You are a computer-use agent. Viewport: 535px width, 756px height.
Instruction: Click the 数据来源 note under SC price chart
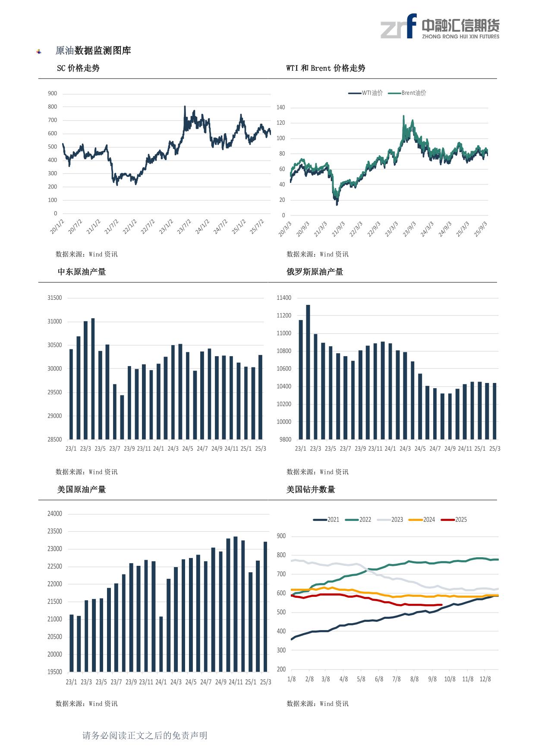(87, 254)
